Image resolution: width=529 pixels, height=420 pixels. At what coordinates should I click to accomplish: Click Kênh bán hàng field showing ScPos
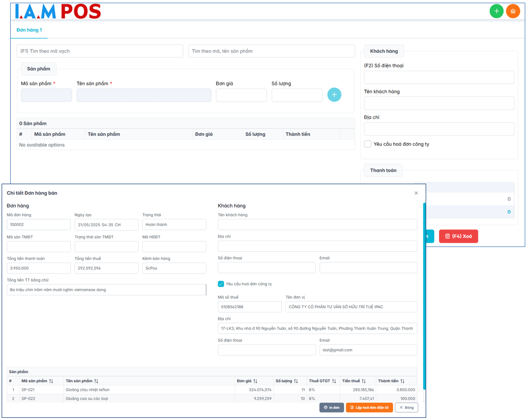[174, 268]
